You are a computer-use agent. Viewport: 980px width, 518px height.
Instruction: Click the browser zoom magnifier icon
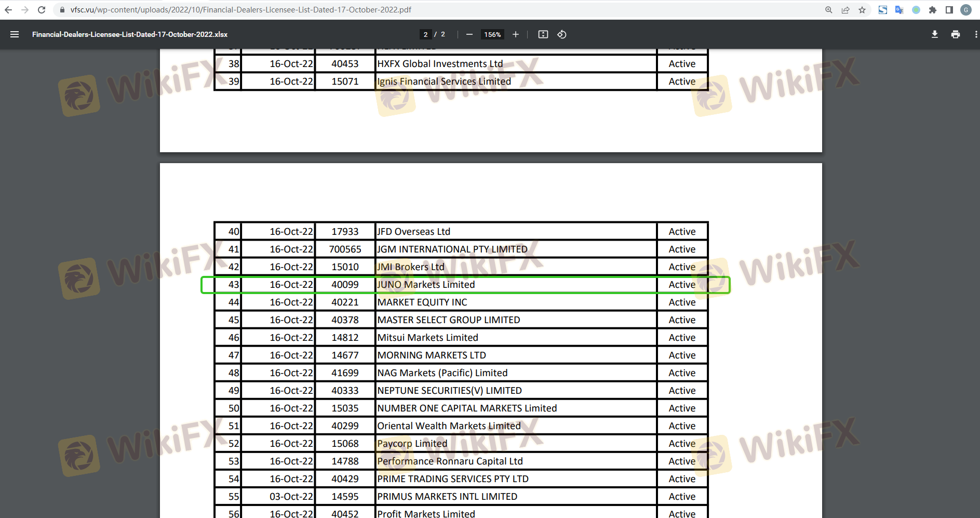829,10
